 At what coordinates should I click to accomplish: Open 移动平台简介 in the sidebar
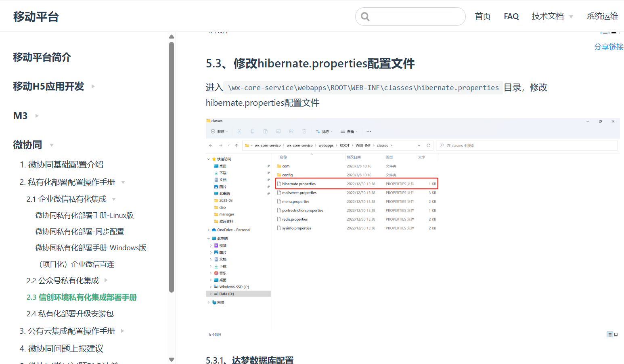(x=42, y=57)
